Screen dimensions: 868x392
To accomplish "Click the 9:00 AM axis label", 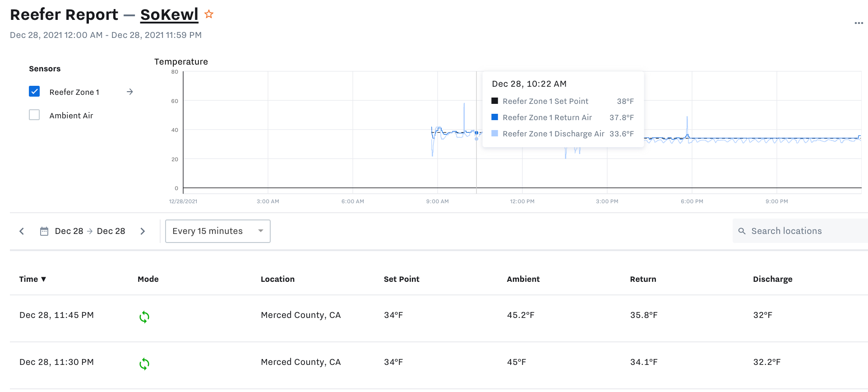I will click(437, 201).
